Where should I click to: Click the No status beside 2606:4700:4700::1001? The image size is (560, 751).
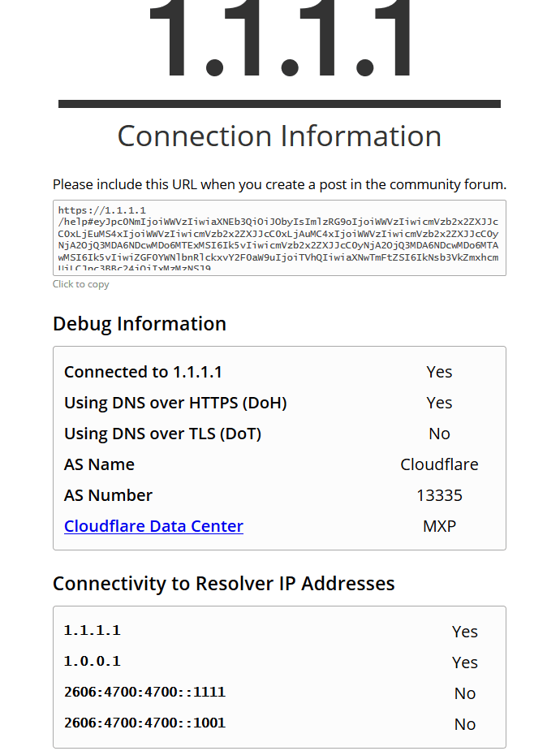pyautogui.click(x=465, y=724)
